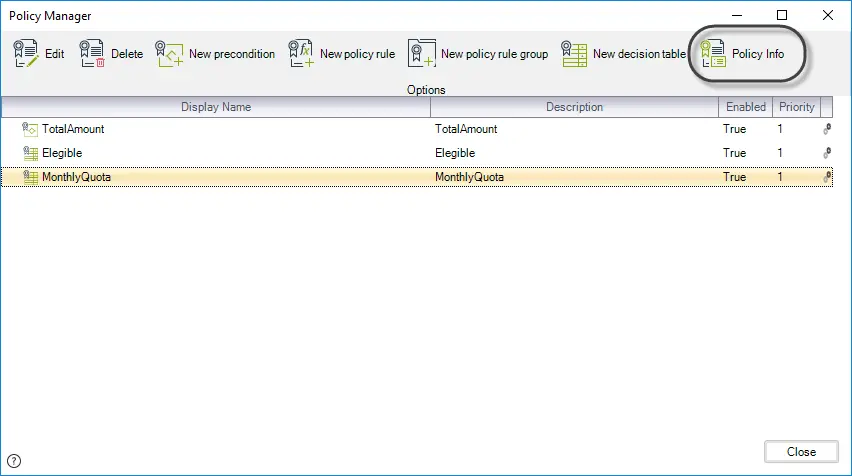Select MonthlyQuota in Display Name column
The width and height of the screenshot is (852, 476).
tap(76, 177)
